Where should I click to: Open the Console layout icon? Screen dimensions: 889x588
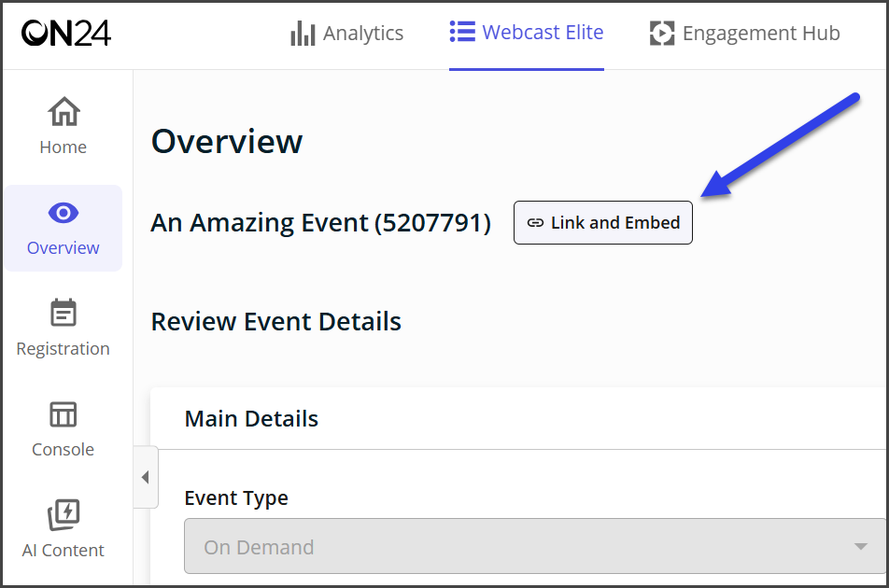(63, 414)
